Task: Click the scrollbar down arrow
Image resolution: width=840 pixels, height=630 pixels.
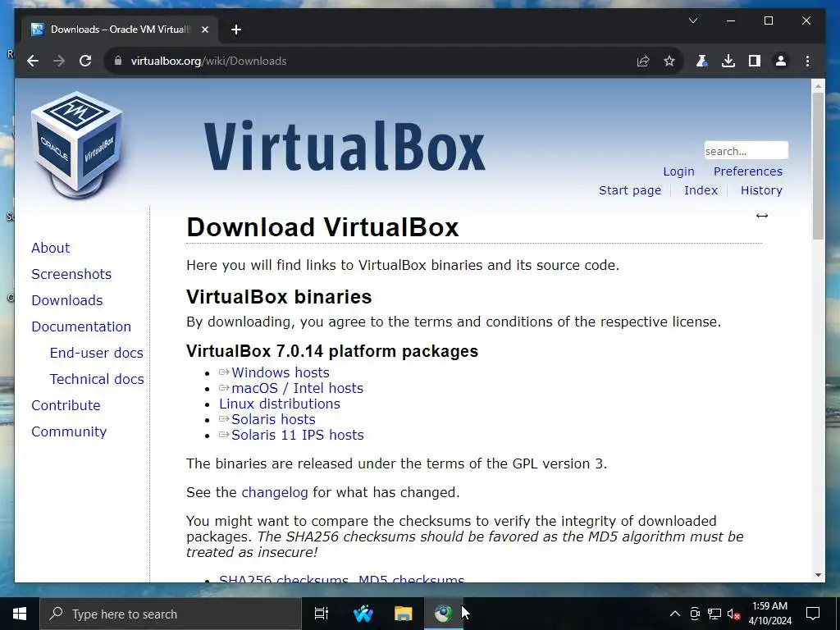Action: [x=818, y=575]
